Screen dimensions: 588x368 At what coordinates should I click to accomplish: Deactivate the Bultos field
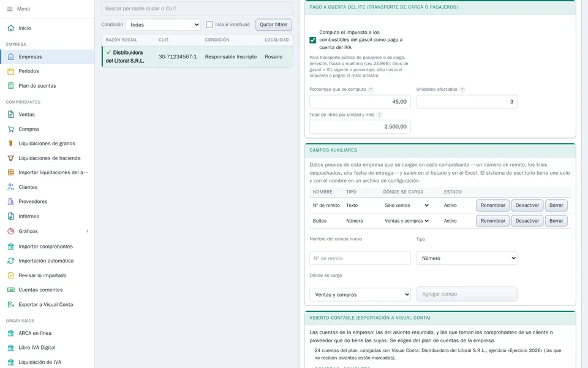[527, 221]
